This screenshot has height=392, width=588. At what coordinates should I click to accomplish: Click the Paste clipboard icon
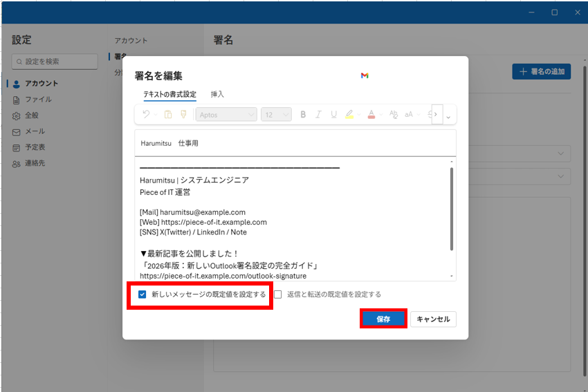point(168,115)
